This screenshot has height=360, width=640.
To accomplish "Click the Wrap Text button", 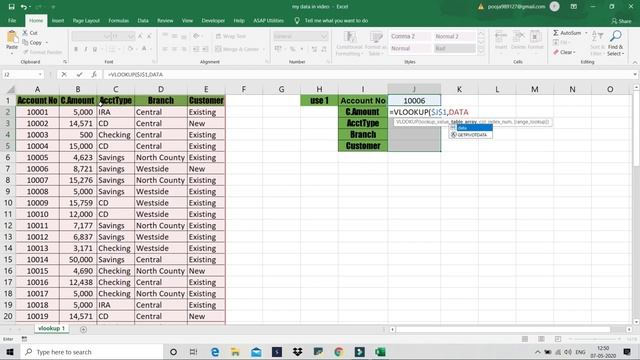I will pos(231,36).
